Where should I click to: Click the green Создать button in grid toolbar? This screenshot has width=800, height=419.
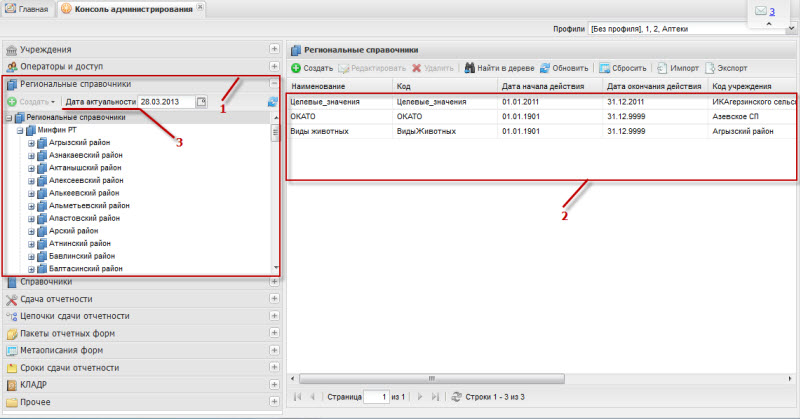[x=311, y=68]
